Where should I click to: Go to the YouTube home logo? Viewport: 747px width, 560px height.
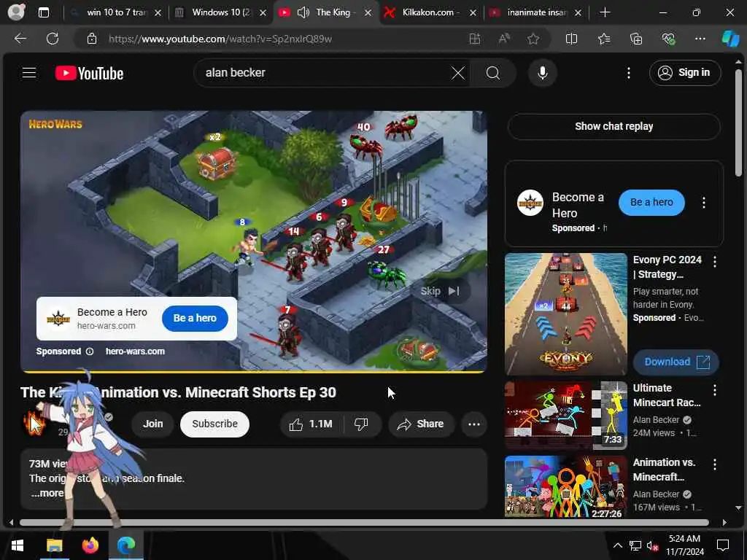point(89,73)
